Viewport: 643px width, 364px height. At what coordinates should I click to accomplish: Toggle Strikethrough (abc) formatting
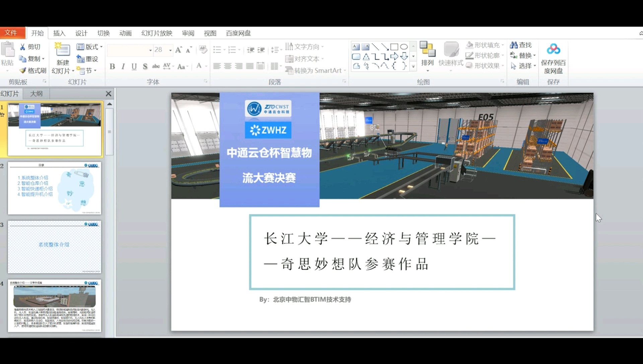pyautogui.click(x=156, y=66)
